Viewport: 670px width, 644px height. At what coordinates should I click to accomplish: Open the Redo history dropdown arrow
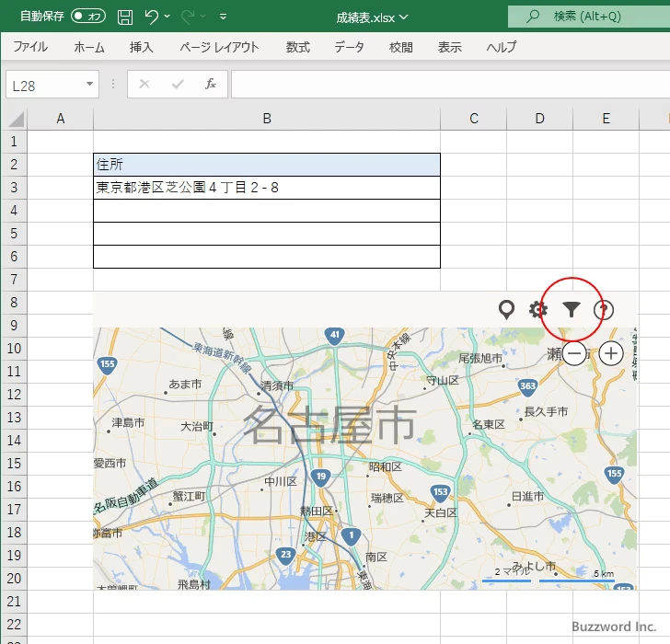pos(203,17)
